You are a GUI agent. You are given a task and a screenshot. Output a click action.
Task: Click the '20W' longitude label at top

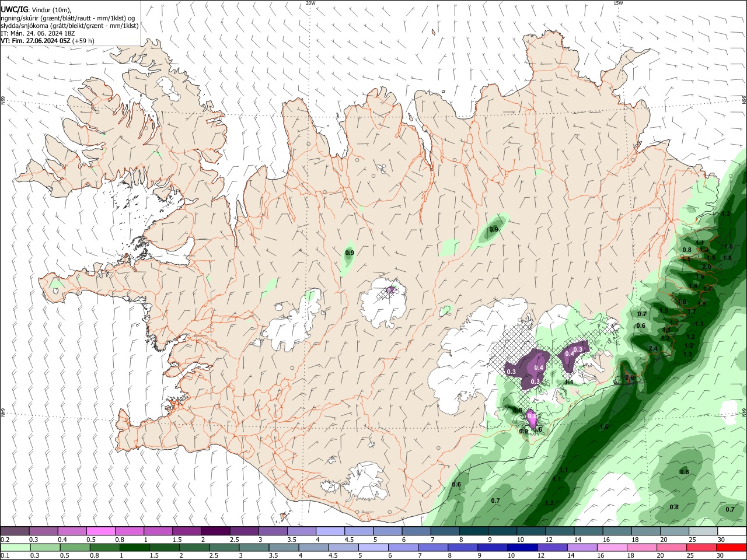coord(310,3)
